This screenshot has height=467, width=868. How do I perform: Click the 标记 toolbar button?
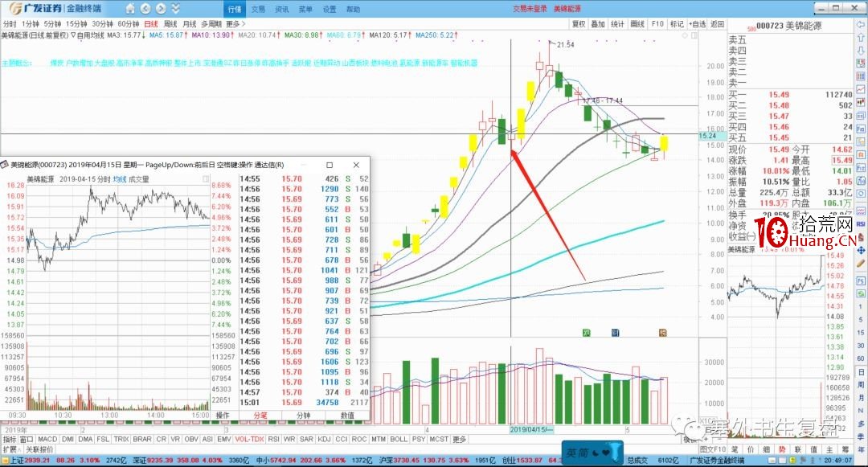[x=677, y=24]
